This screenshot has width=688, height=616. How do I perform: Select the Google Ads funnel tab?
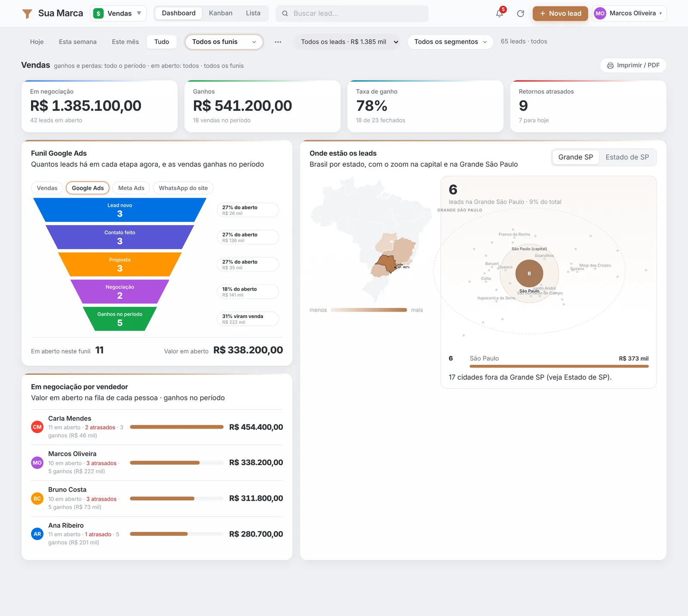point(88,188)
